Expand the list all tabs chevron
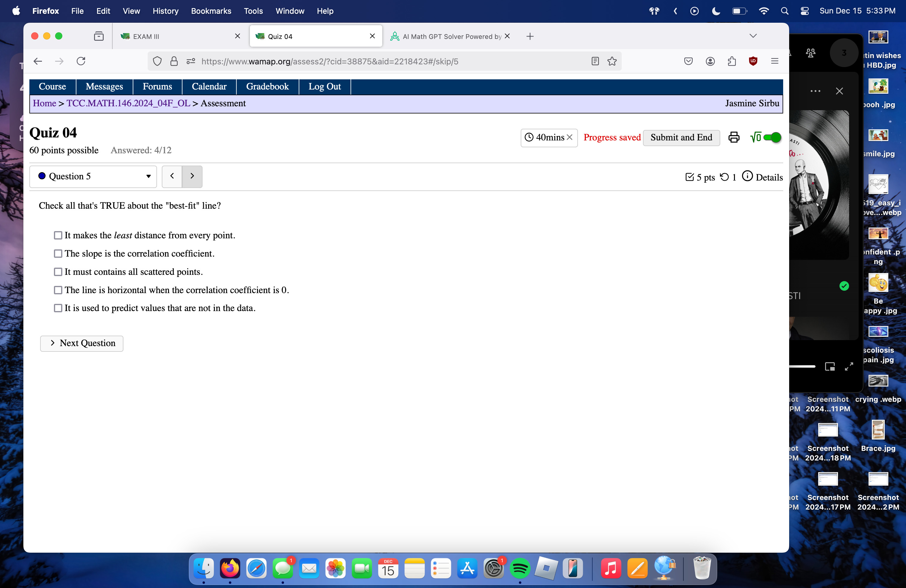 [753, 36]
